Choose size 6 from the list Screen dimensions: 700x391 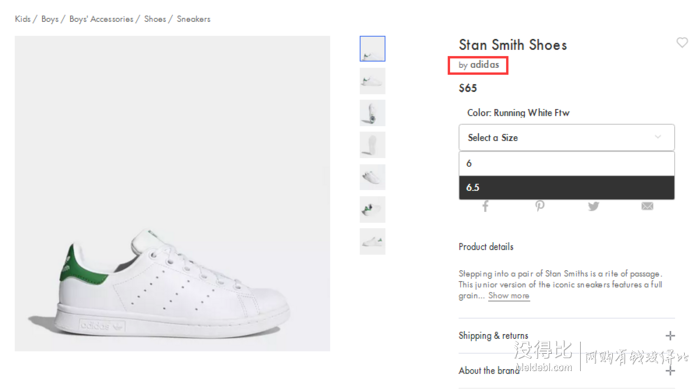pos(567,163)
